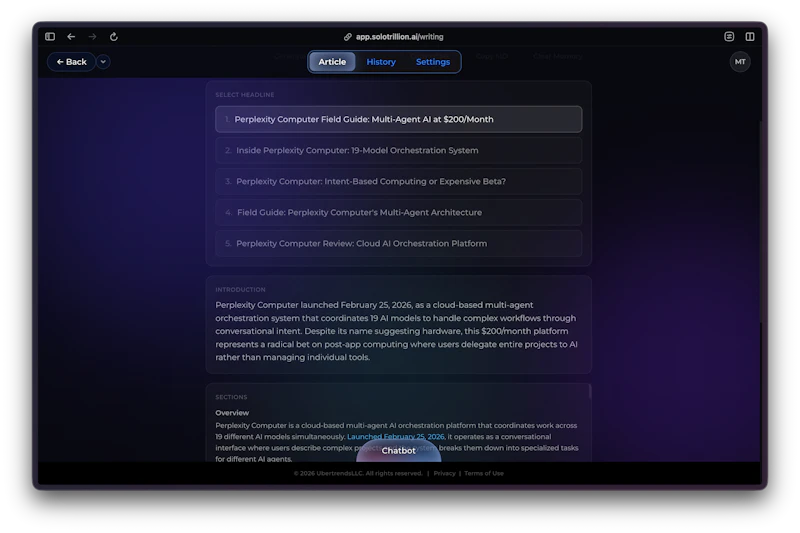This screenshot has height=533, width=800.
Task: Click the SECTIONS label
Action: [x=231, y=397]
